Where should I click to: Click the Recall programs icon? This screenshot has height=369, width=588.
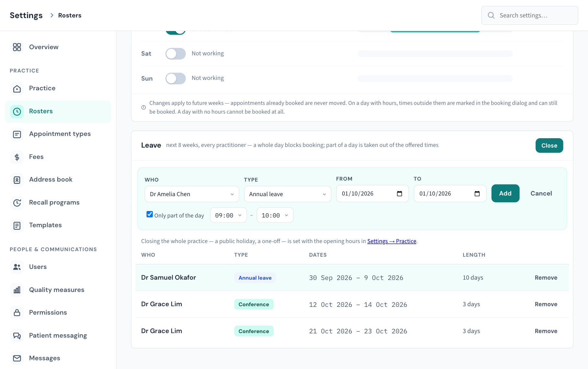17,203
